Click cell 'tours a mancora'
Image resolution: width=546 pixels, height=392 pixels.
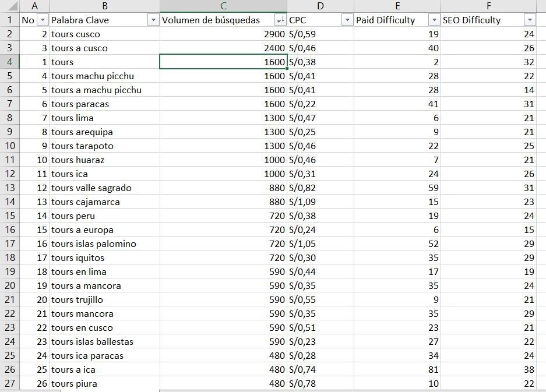104,285
